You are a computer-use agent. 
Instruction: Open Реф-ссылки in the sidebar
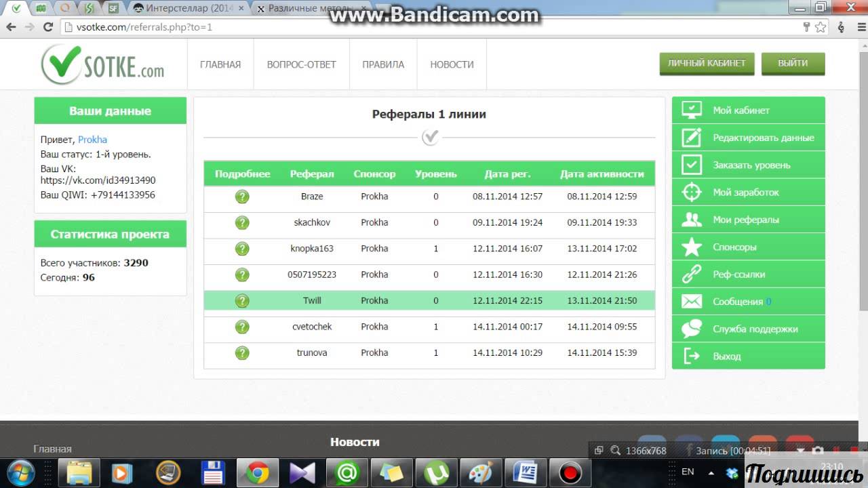coord(749,274)
